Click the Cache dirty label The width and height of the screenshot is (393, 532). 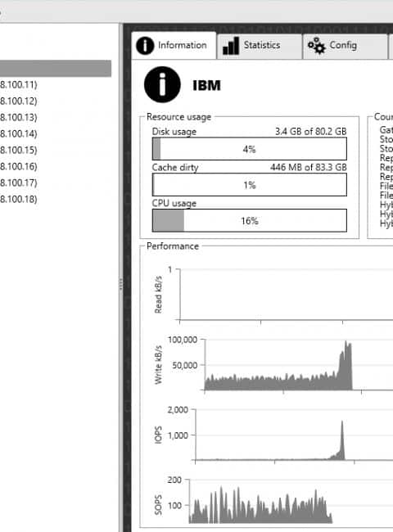click(x=175, y=168)
